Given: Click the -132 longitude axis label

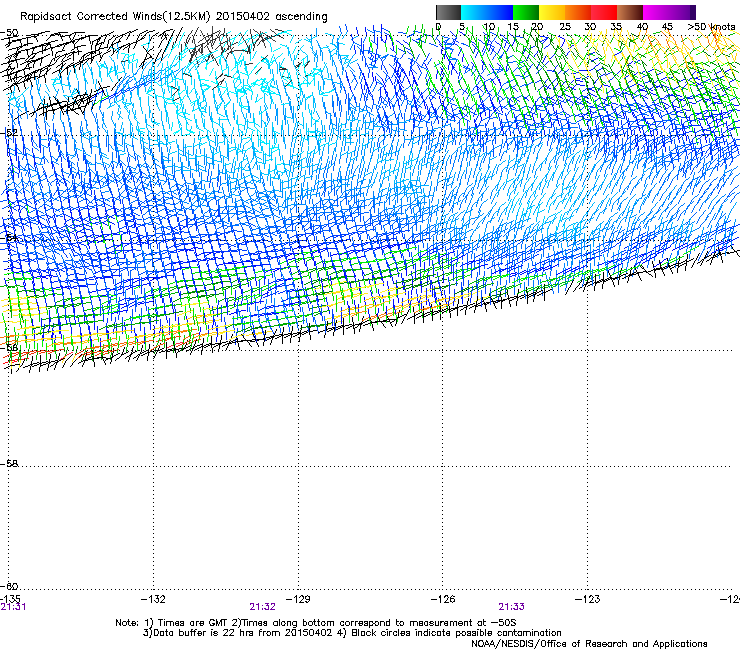Looking at the screenshot, I should click(153, 599).
